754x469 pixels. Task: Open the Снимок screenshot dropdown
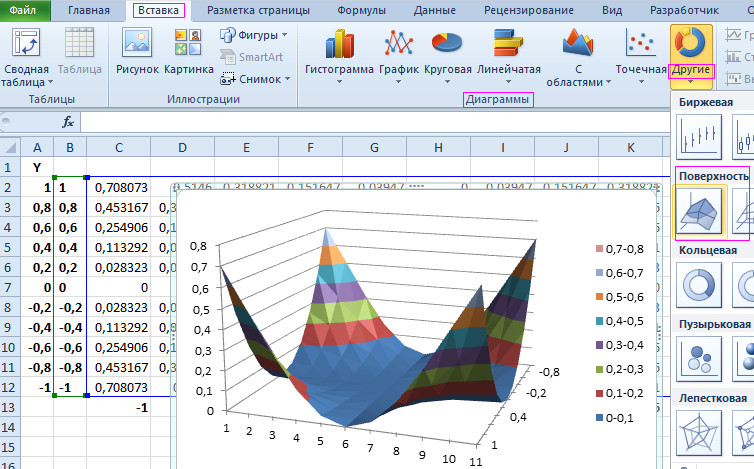pyautogui.click(x=255, y=79)
